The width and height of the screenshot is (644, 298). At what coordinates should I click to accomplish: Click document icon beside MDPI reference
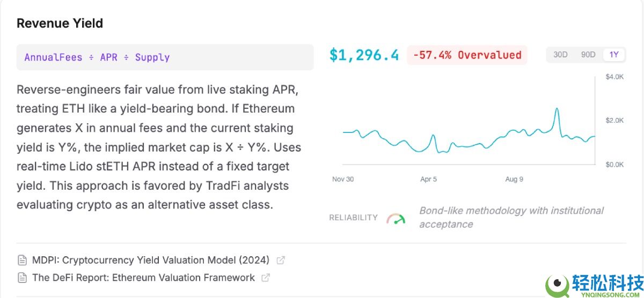tap(22, 260)
